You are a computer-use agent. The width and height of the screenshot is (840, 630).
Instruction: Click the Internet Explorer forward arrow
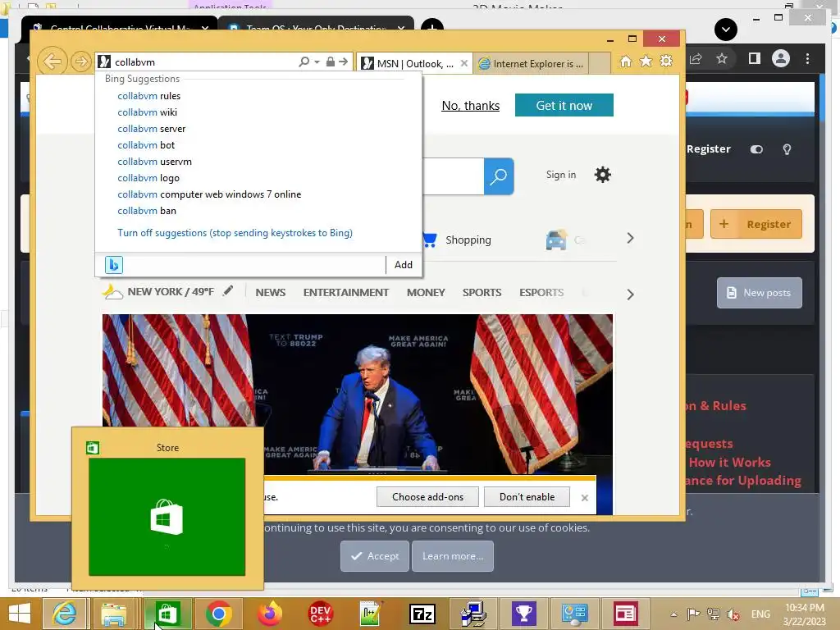[x=80, y=62]
